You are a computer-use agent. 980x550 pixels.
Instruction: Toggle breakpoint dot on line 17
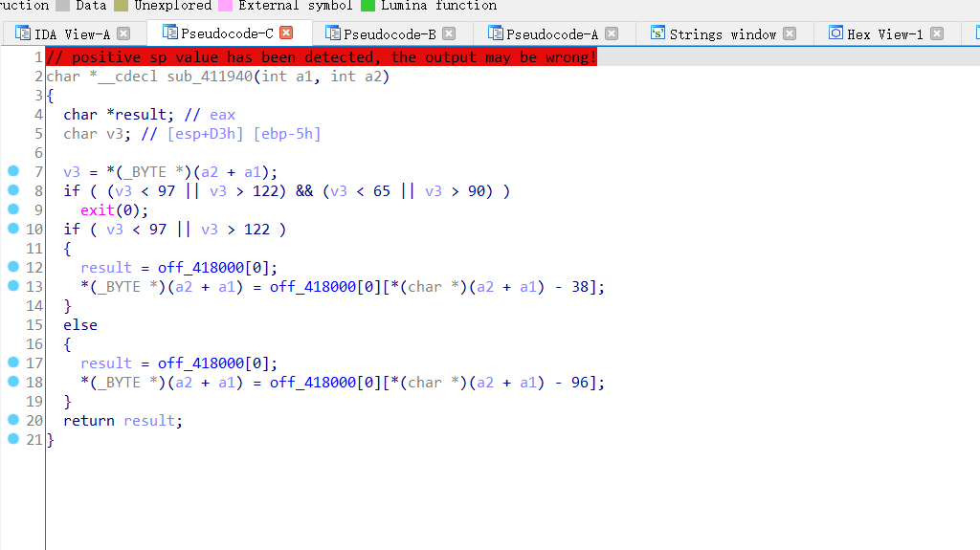pyautogui.click(x=13, y=363)
